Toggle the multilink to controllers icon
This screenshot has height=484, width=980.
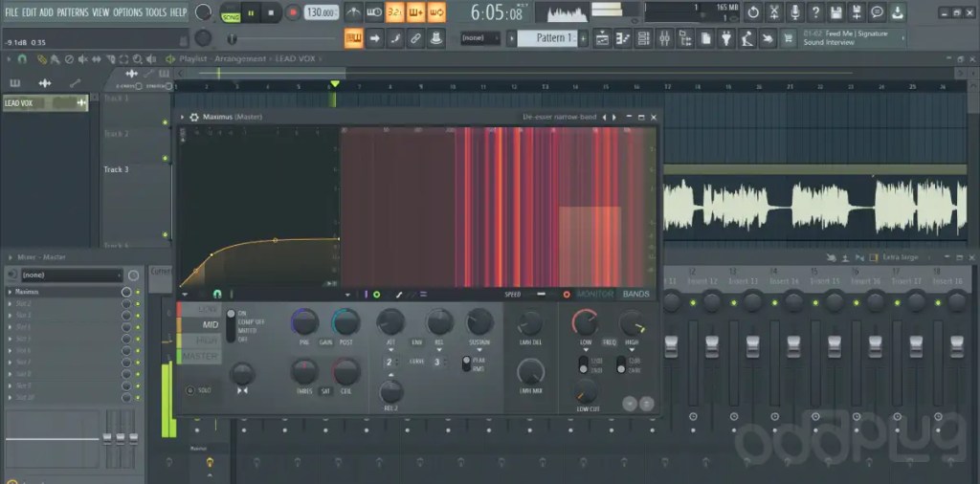436,38
